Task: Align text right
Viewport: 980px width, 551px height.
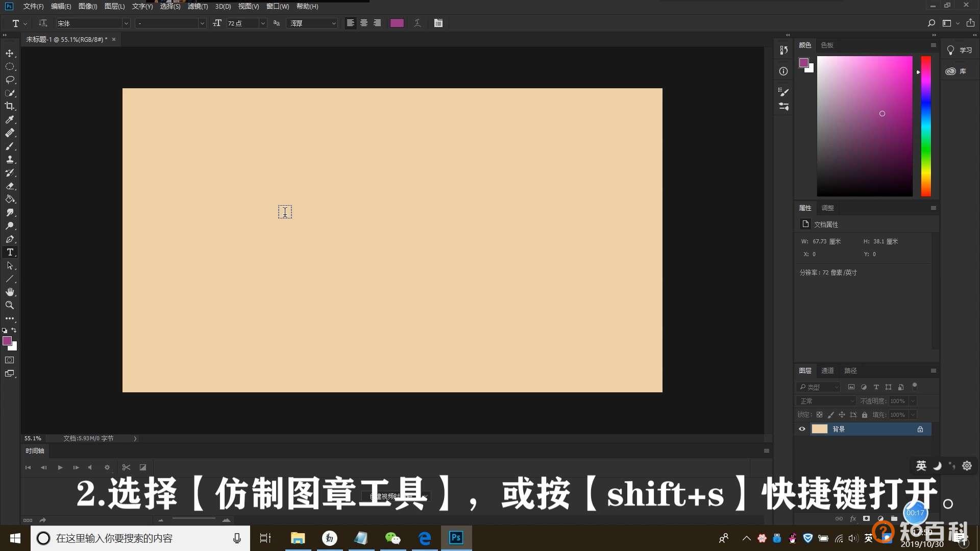Action: click(377, 23)
